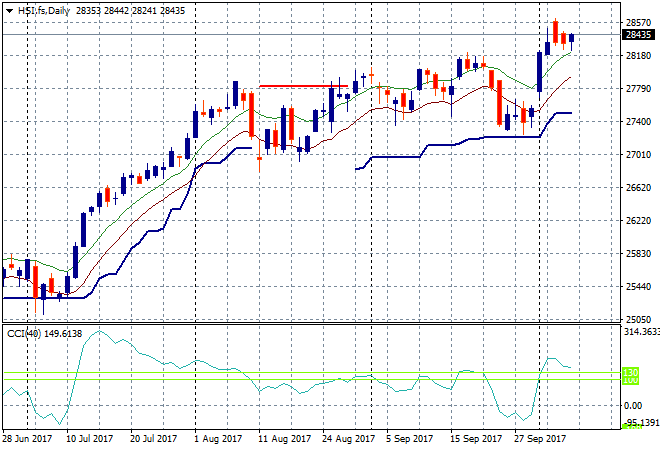Click the 26620 price axis label
Viewport: 660px width, 450px height.
[639, 188]
